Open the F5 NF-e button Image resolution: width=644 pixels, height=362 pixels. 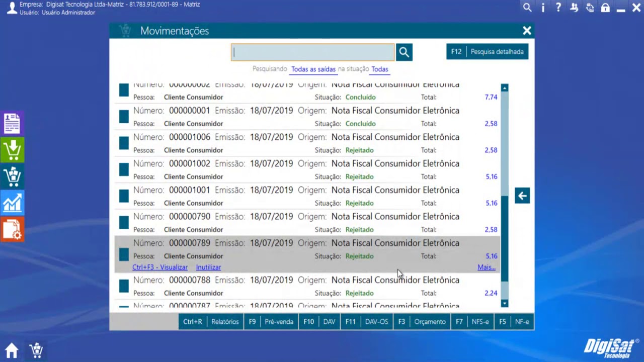pos(514,322)
